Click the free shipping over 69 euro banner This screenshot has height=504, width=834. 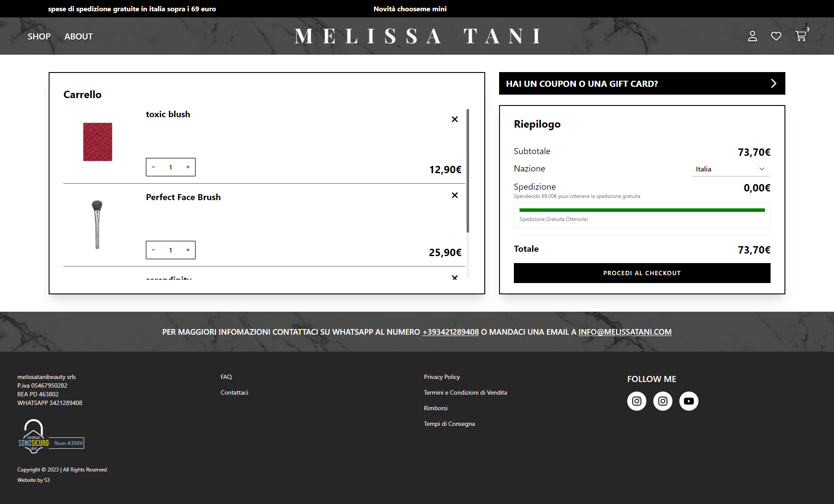tap(132, 9)
